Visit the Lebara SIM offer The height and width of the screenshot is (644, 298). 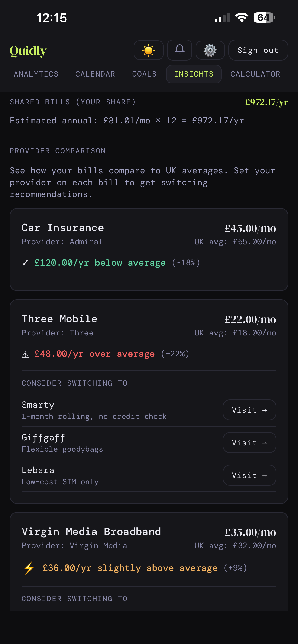[249, 475]
